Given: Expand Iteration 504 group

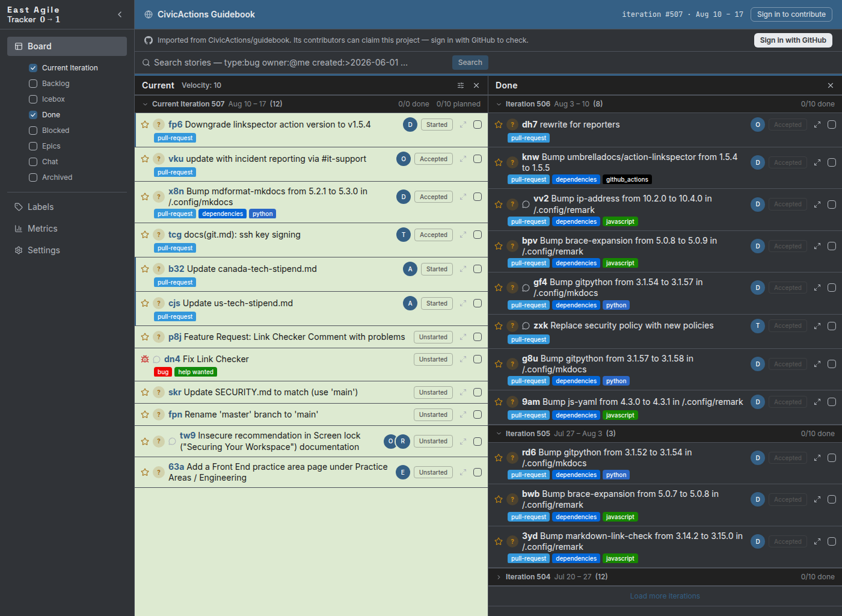Looking at the screenshot, I should tap(499, 577).
